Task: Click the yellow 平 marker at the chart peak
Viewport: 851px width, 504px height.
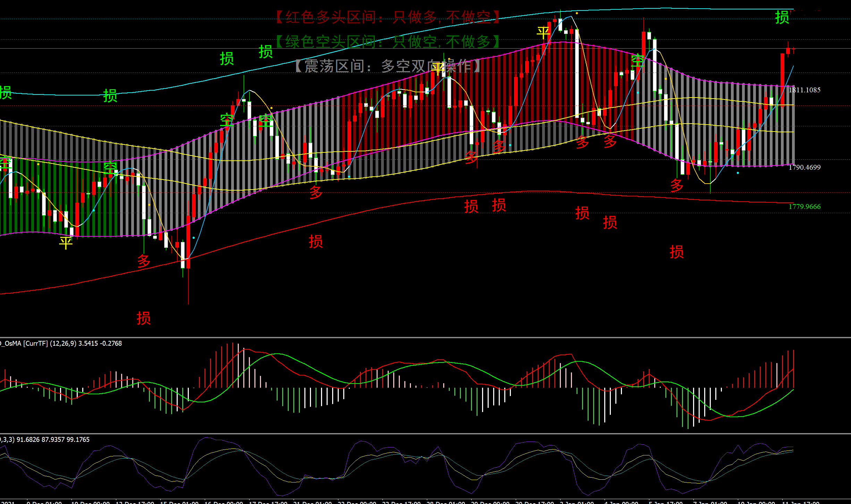Action: [543, 33]
